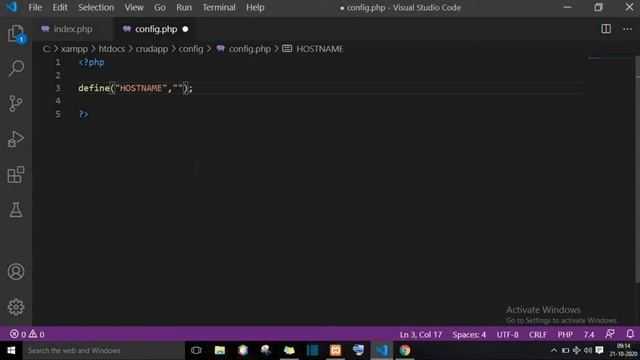This screenshot has width=640, height=360.
Task: Click the opening <?php tag
Action: point(91,62)
